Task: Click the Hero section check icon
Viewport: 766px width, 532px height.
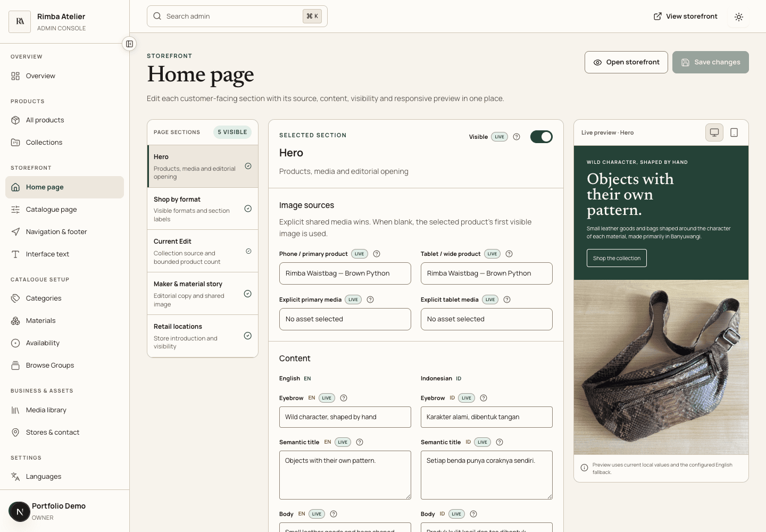Action: (x=248, y=166)
